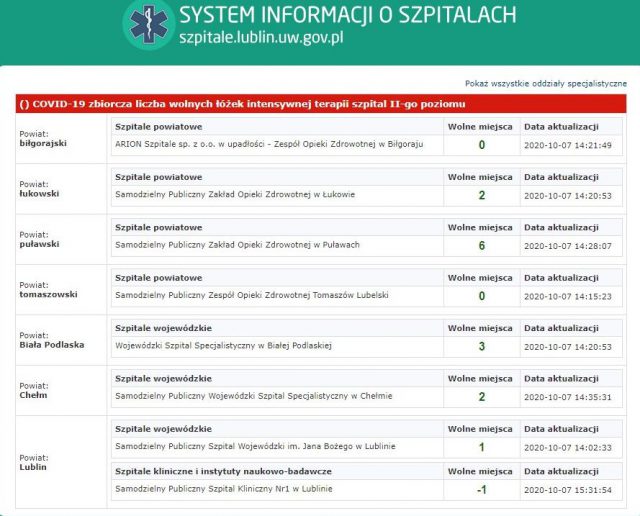This screenshot has height=516, width=640.
Task: Click Powiat Chełm label
Action: 34,390
